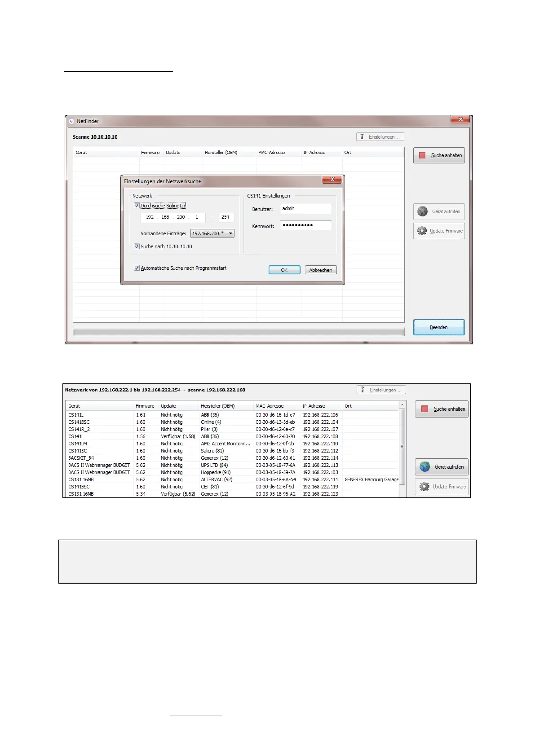Screen dimensions: 535x756
Task: Click firmware value 5.34 in results list
Action: pyautogui.click(x=141, y=494)
